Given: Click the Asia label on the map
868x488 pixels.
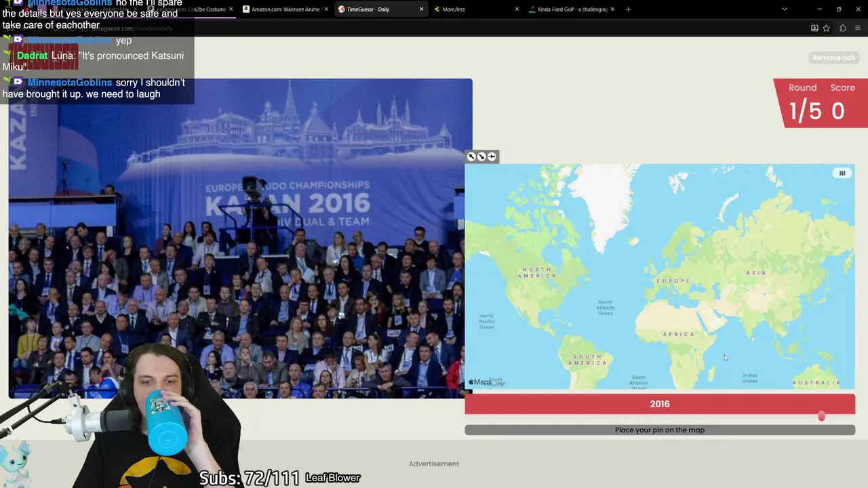Looking at the screenshot, I should 756,272.
